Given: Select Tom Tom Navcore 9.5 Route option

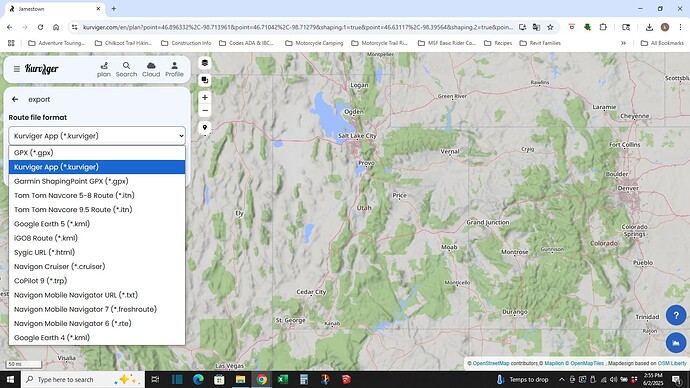Looking at the screenshot, I should click(97, 209).
